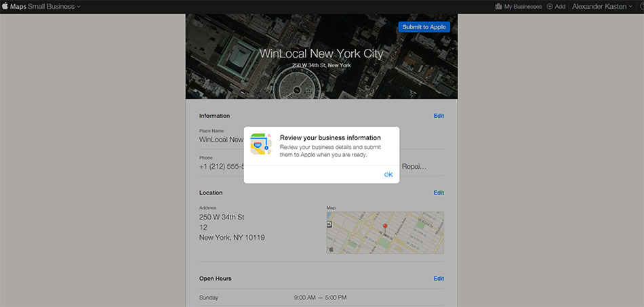Click the suite number 12 line
The width and height of the screenshot is (644, 307).
point(203,228)
